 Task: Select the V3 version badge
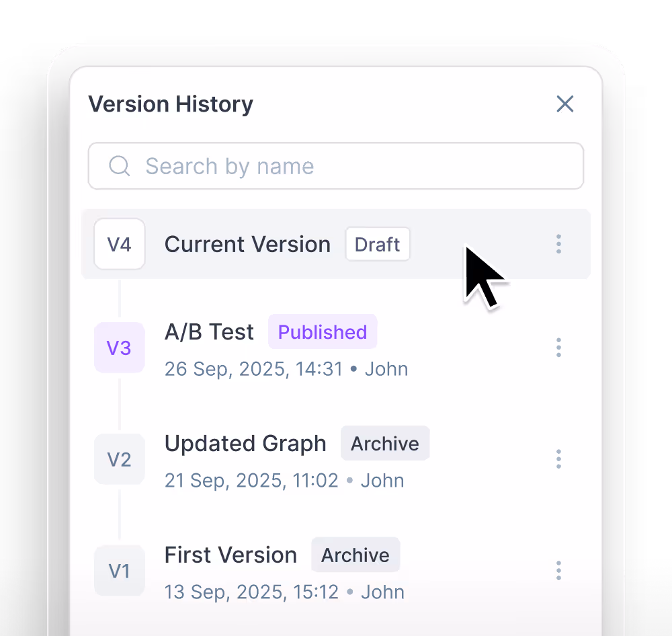pyautogui.click(x=119, y=348)
